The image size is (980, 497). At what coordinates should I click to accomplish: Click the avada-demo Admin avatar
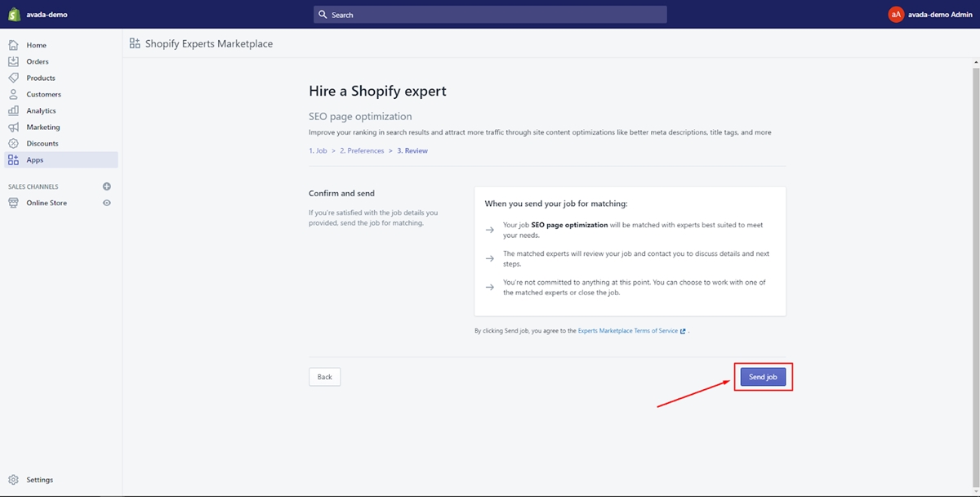point(896,14)
